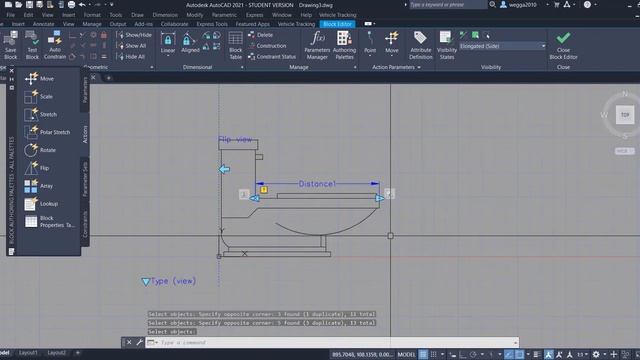Viewport: 640px width, 360px height.
Task: Toggle annotation visibility in status bar
Action: 548,354
